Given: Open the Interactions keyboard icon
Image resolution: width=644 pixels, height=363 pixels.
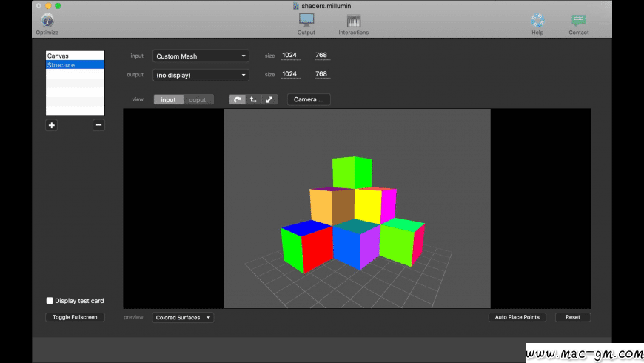Looking at the screenshot, I should [x=353, y=21].
